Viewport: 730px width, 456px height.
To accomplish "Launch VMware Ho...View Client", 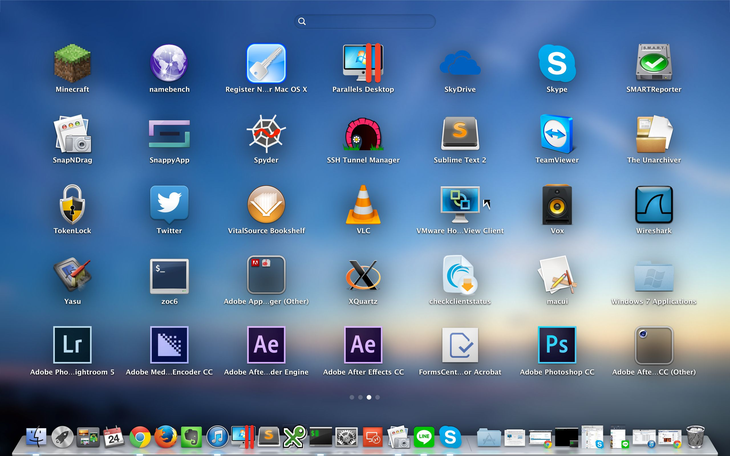I will tap(460, 204).
